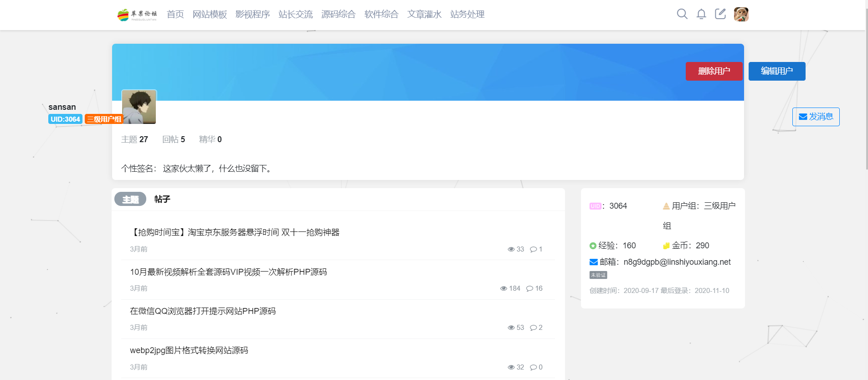This screenshot has width=868, height=380.
Task: Click the pink UID icon in info panel
Action: tap(595, 206)
